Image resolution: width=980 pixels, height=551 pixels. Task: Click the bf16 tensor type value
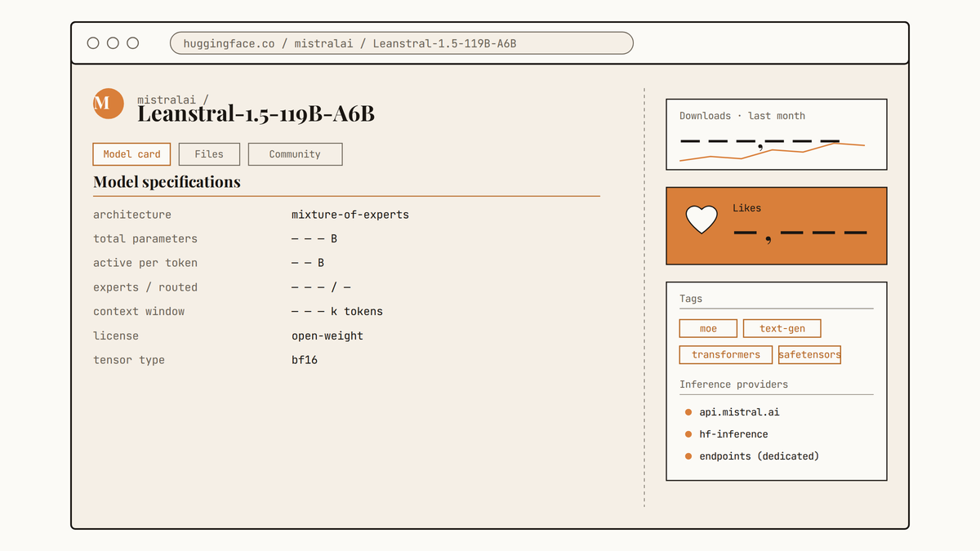(x=305, y=360)
